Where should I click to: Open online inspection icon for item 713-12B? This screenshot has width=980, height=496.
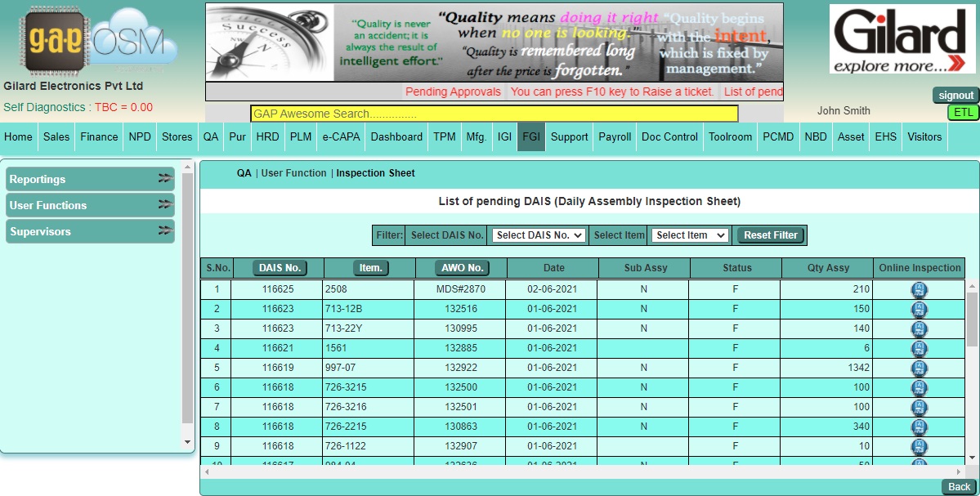point(919,310)
